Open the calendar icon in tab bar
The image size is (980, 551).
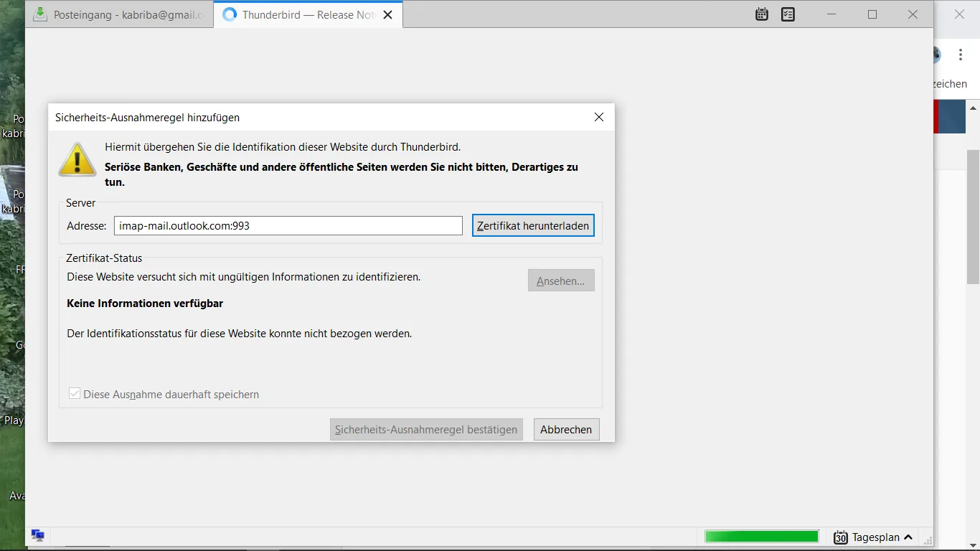(762, 14)
